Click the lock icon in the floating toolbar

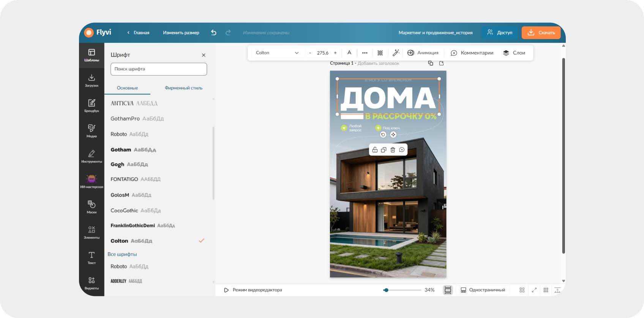pyautogui.click(x=375, y=150)
